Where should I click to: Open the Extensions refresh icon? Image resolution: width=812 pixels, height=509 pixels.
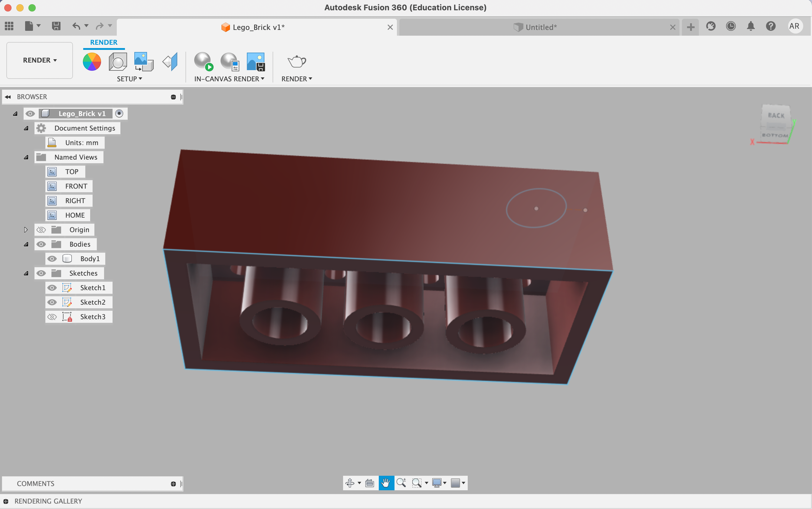(x=711, y=26)
